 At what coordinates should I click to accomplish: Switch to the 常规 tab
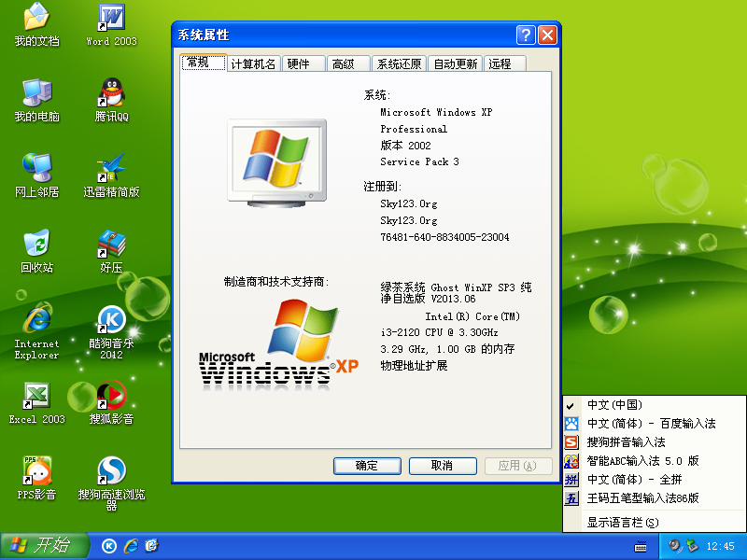(203, 63)
